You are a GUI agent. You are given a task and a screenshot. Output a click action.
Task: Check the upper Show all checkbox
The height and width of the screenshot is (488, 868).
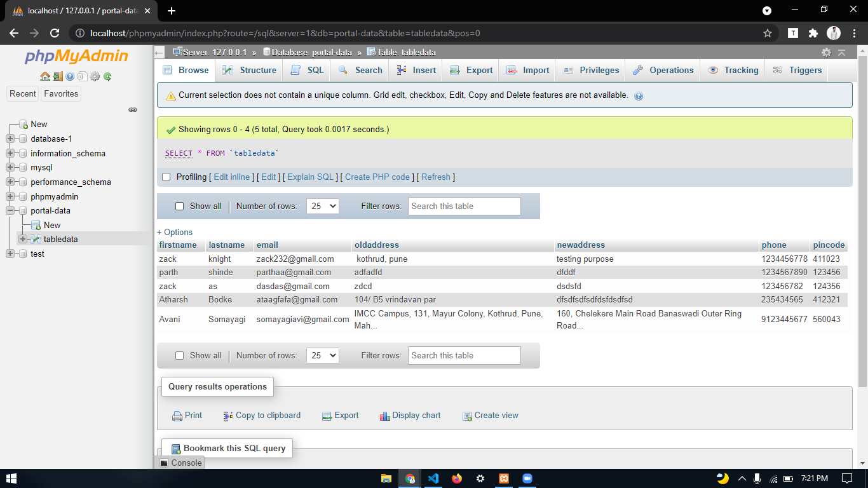(179, 207)
